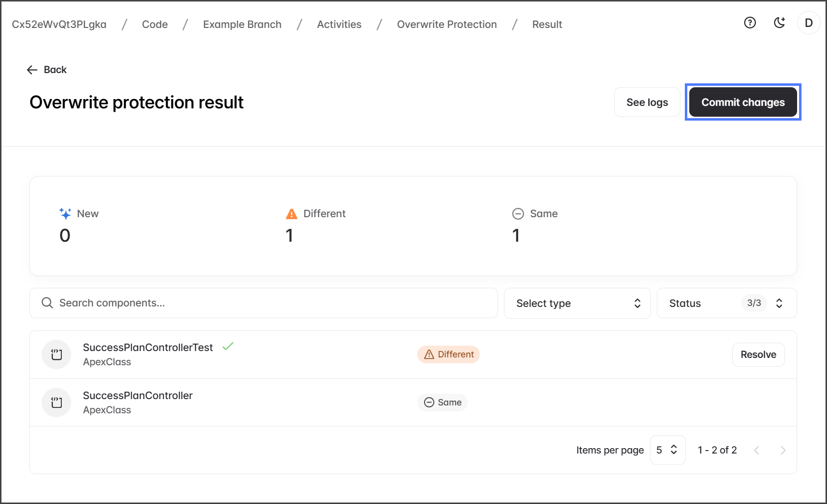Viewport: 827px width, 504px height.
Task: Click the green checkmark beside SuccessPlanControllerTest
Action: click(x=228, y=347)
